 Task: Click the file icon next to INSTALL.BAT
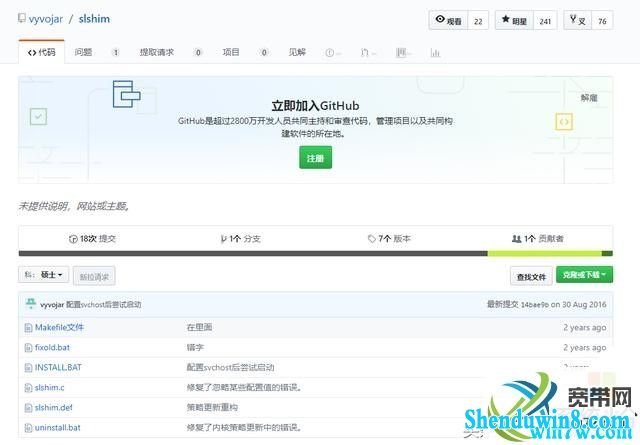[28, 367]
